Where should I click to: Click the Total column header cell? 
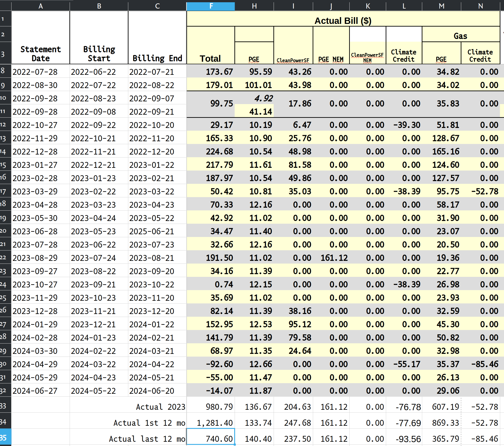click(x=210, y=58)
